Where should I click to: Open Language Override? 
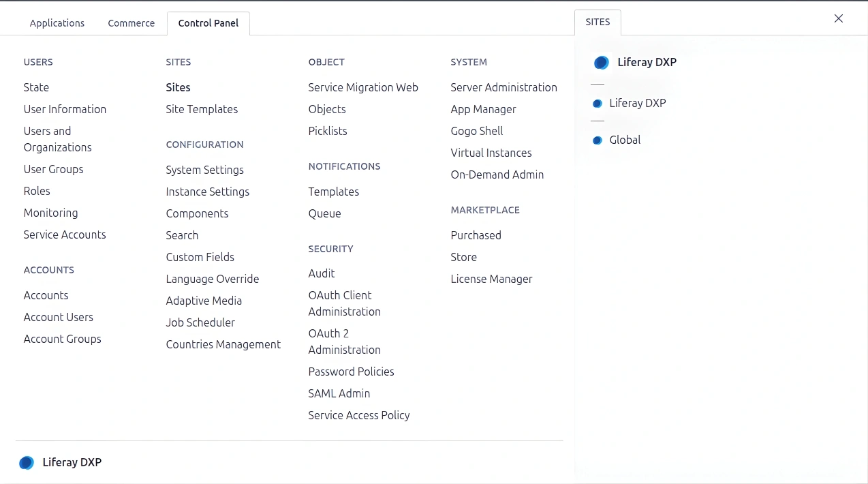212,279
